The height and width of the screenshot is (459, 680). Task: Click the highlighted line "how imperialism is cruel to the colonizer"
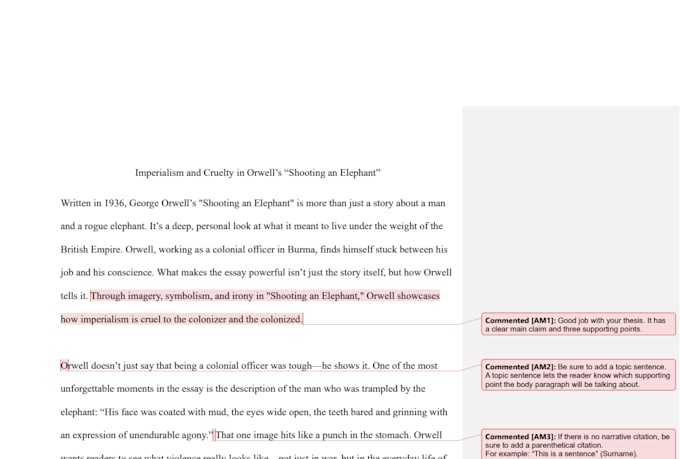[x=182, y=319]
